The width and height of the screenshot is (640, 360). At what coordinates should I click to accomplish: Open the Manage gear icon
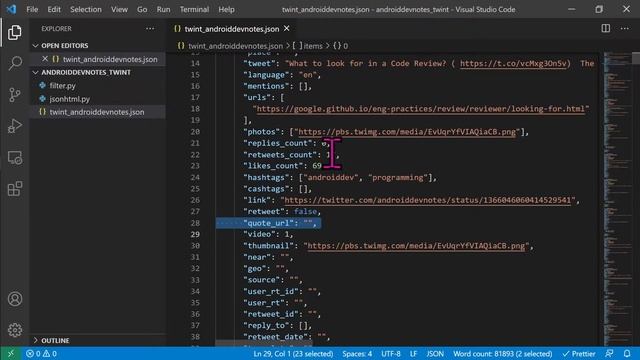[15, 330]
